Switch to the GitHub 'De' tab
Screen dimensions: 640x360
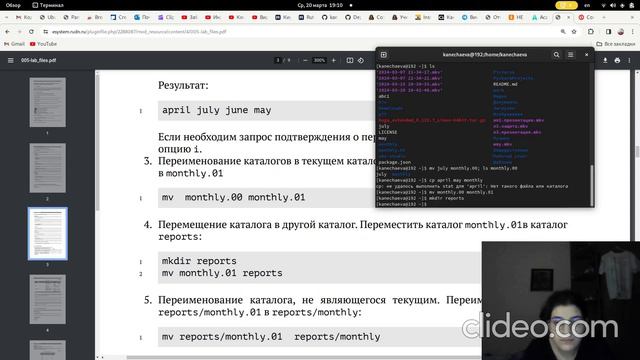point(353,17)
